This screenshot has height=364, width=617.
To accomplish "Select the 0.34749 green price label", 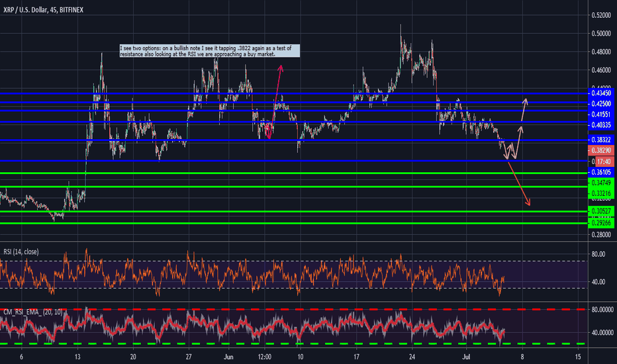I will point(601,183).
